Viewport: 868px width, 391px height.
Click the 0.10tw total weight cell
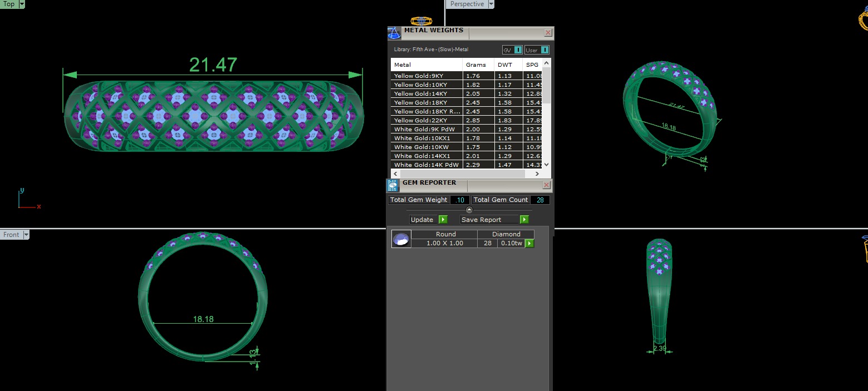coord(511,243)
